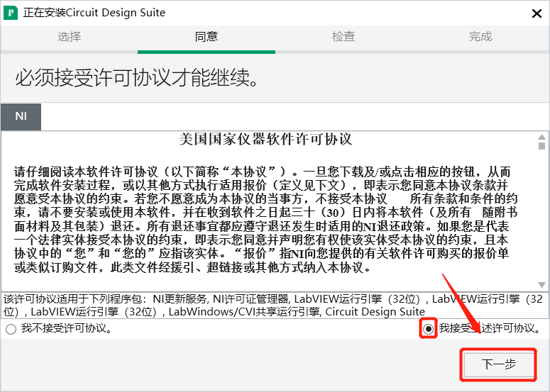Open the NI license tab
Screen dimensions: 550x392
click(21, 116)
